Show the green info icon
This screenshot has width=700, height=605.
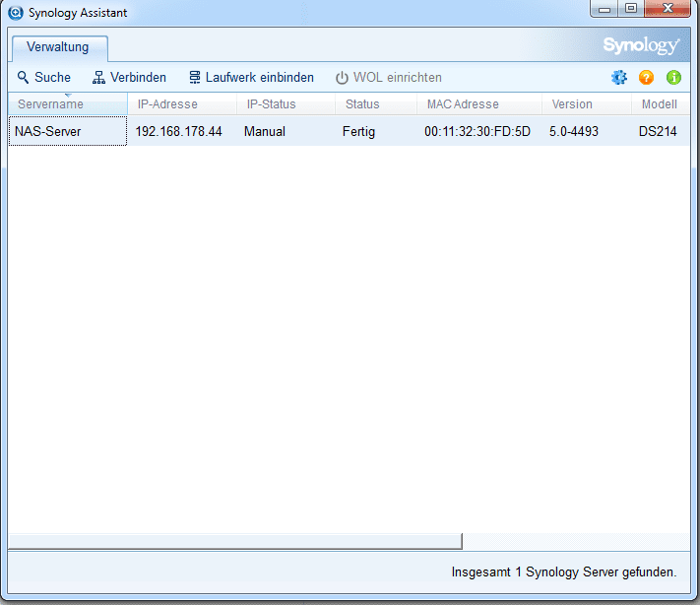673,77
